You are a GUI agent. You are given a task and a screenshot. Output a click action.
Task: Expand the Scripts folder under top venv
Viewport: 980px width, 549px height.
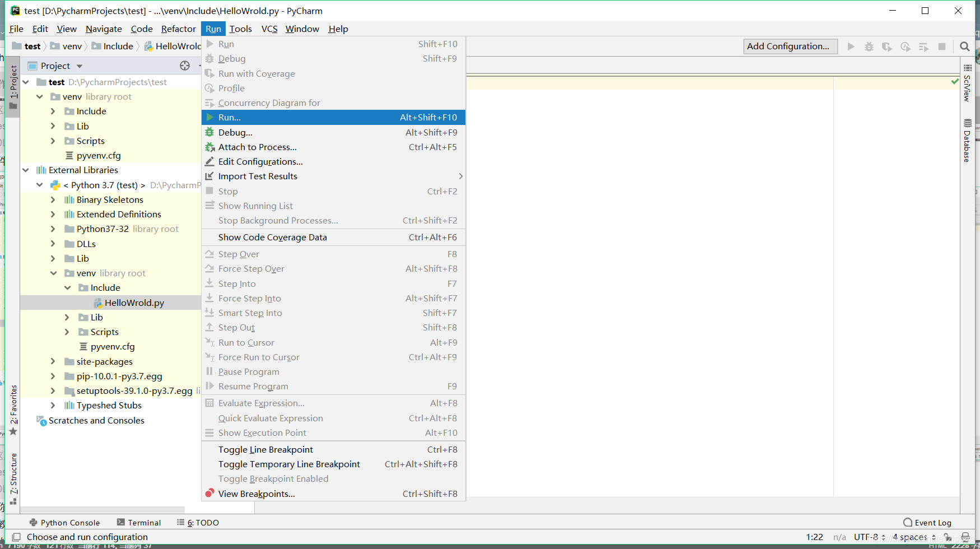click(53, 141)
